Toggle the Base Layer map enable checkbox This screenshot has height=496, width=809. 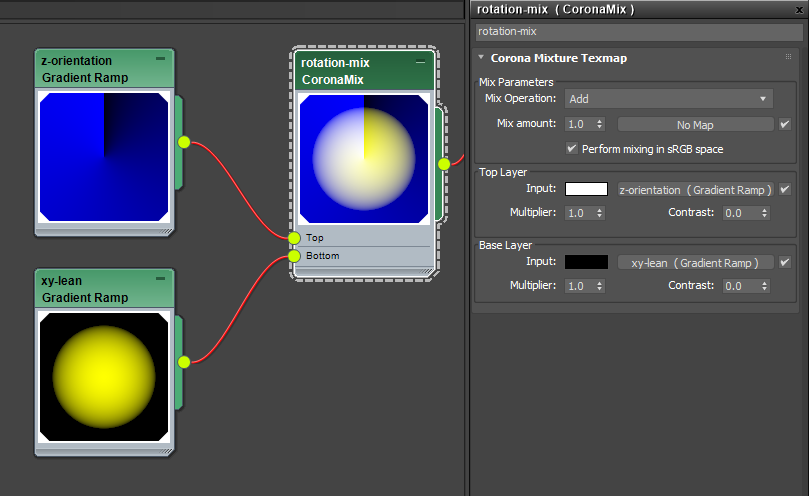785,262
